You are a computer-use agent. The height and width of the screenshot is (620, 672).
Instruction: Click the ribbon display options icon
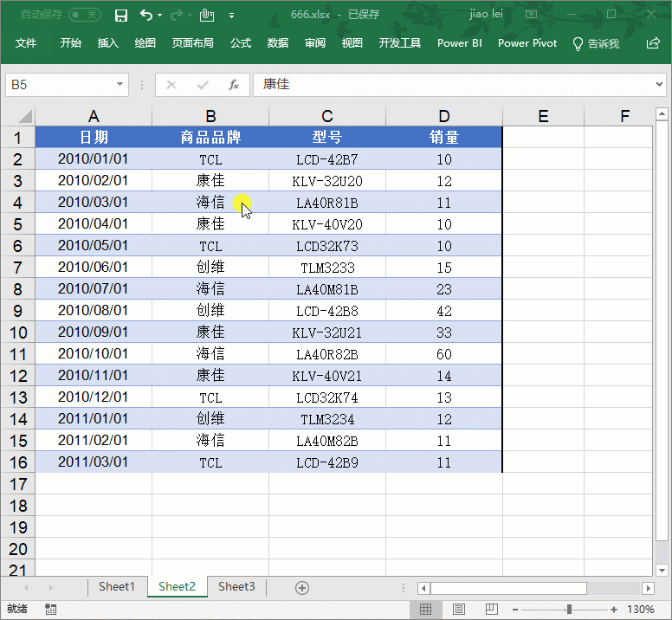pyautogui.click(x=532, y=15)
